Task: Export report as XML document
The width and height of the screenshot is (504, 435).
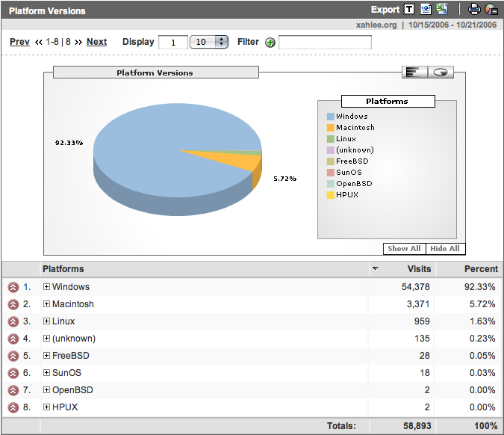Action: tap(426, 10)
